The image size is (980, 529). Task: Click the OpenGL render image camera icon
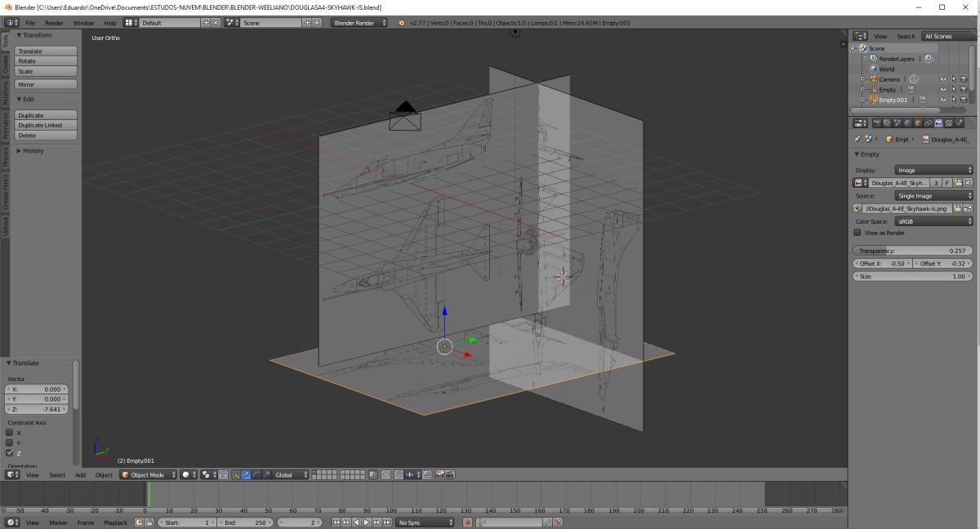tap(439, 474)
